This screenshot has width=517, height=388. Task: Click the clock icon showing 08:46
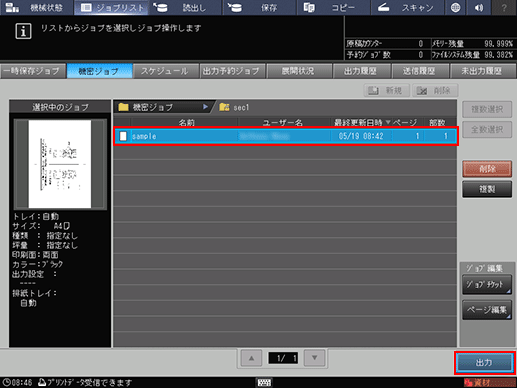tap(7, 382)
